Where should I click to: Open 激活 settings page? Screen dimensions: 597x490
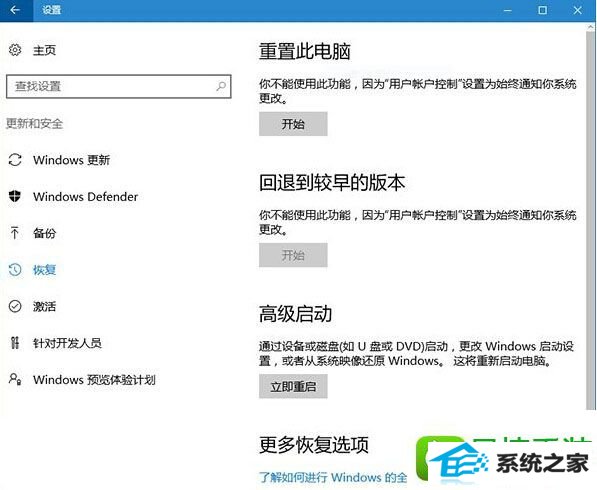pos(45,306)
